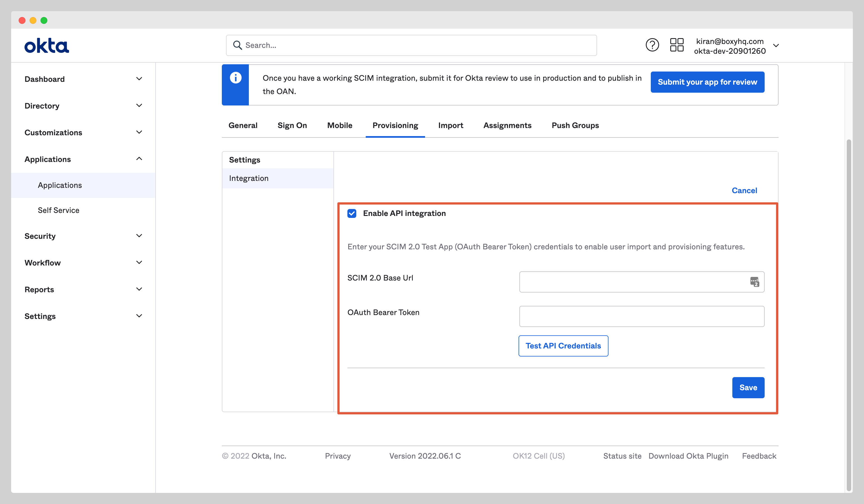The image size is (864, 504).
Task: Switch to the Push Groups tab
Action: 575,125
